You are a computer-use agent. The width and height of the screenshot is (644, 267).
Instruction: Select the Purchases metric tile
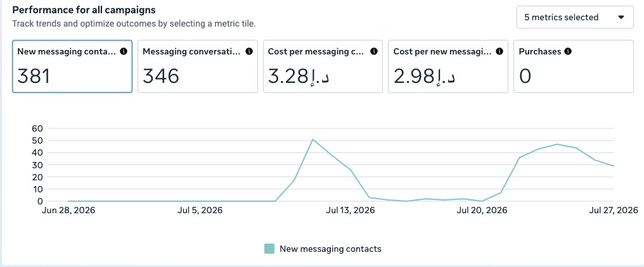pyautogui.click(x=574, y=66)
